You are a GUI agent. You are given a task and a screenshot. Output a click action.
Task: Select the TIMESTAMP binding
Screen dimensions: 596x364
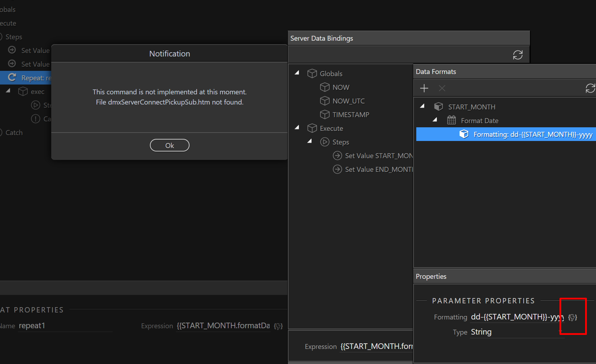pyautogui.click(x=350, y=115)
